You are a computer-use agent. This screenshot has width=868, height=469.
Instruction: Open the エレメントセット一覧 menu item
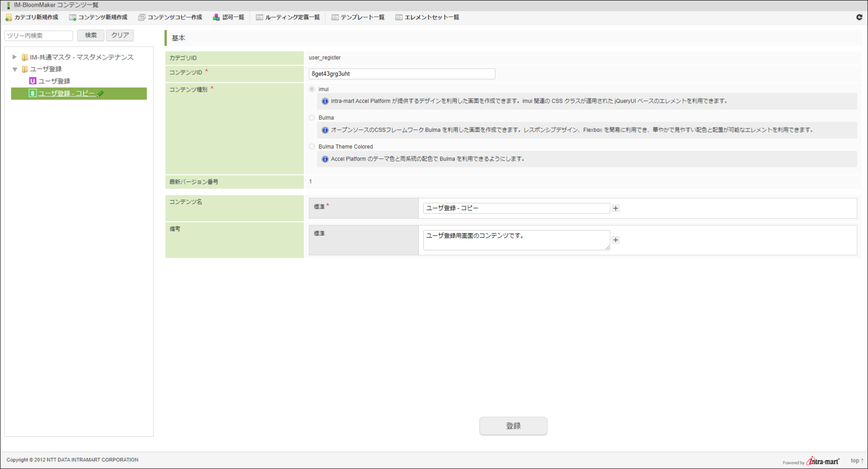[427, 18]
